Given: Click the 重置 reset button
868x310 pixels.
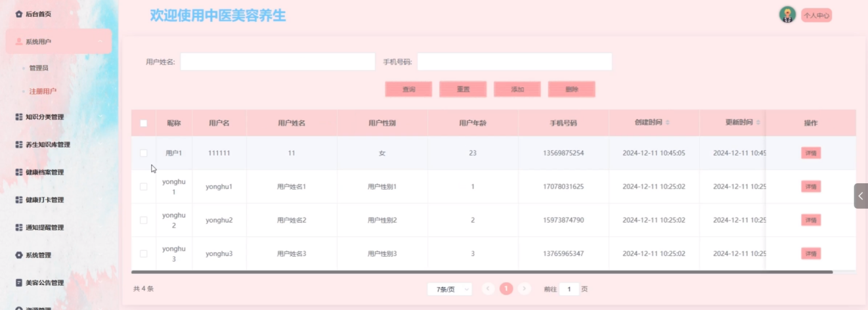Looking at the screenshot, I should pyautogui.click(x=463, y=89).
